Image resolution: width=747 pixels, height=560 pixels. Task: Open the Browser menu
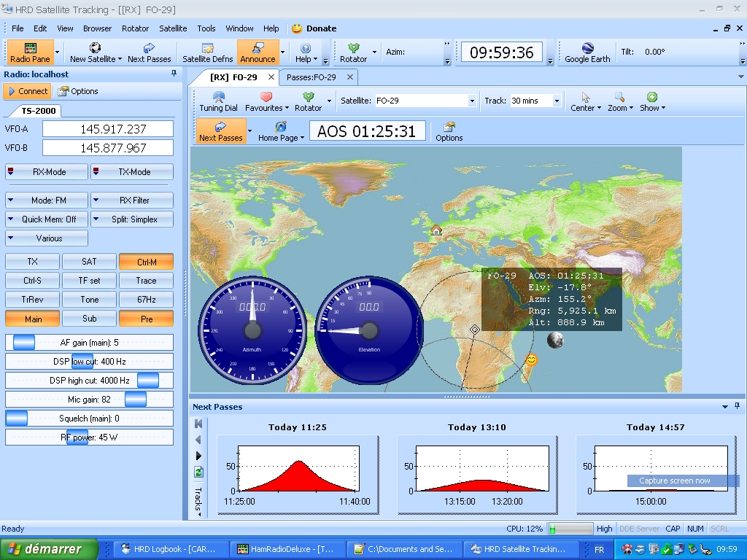(x=97, y=28)
